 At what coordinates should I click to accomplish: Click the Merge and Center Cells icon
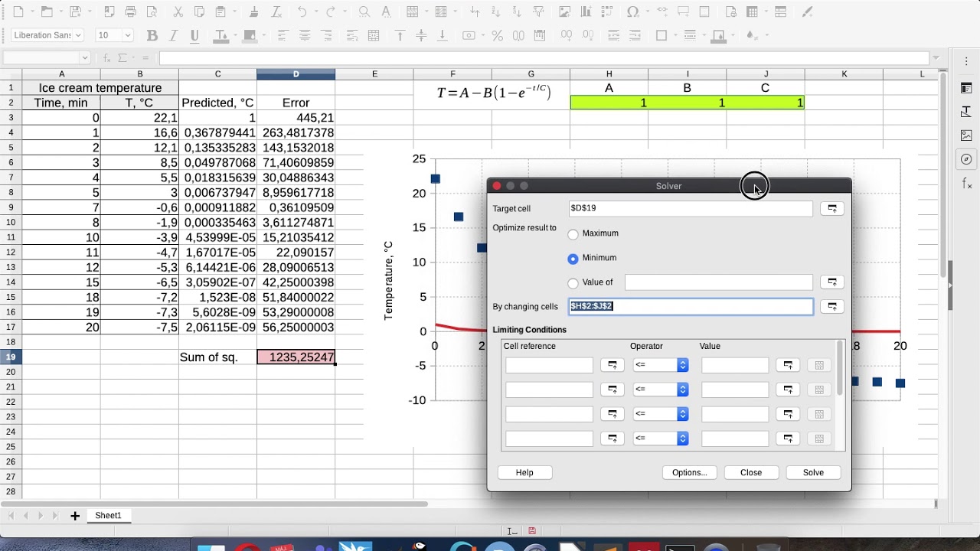374,35
